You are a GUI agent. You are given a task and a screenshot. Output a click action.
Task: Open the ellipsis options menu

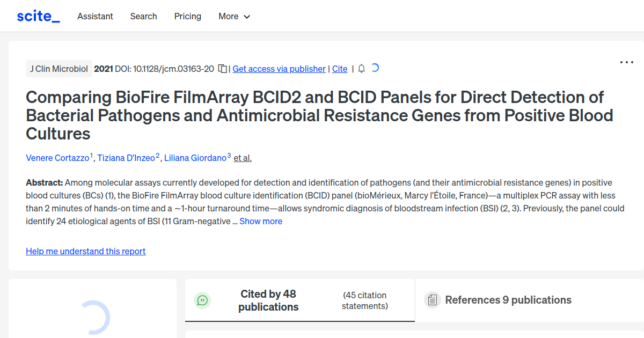626,63
